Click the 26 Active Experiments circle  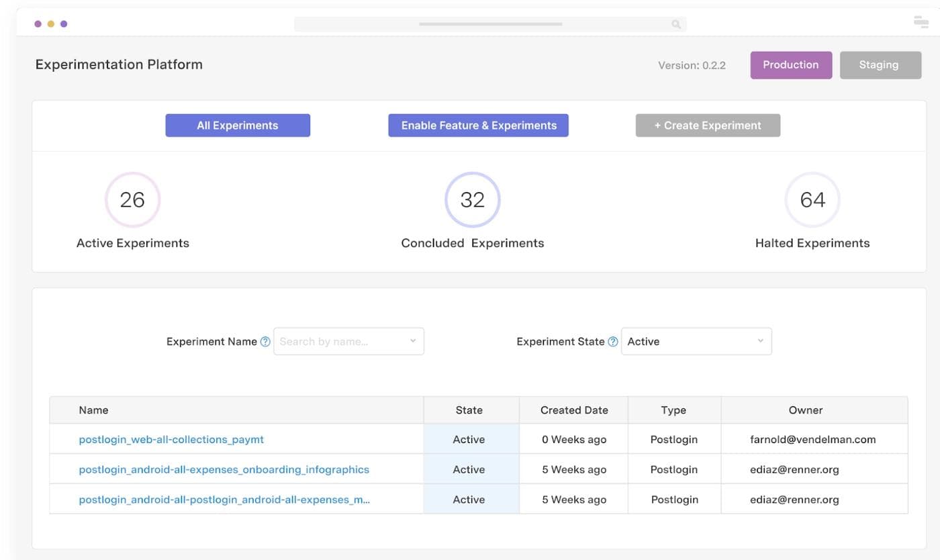[x=132, y=200]
